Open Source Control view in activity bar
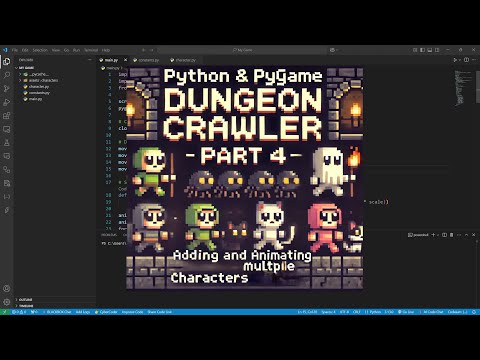The height and width of the screenshot is (360, 480). coord(7,89)
